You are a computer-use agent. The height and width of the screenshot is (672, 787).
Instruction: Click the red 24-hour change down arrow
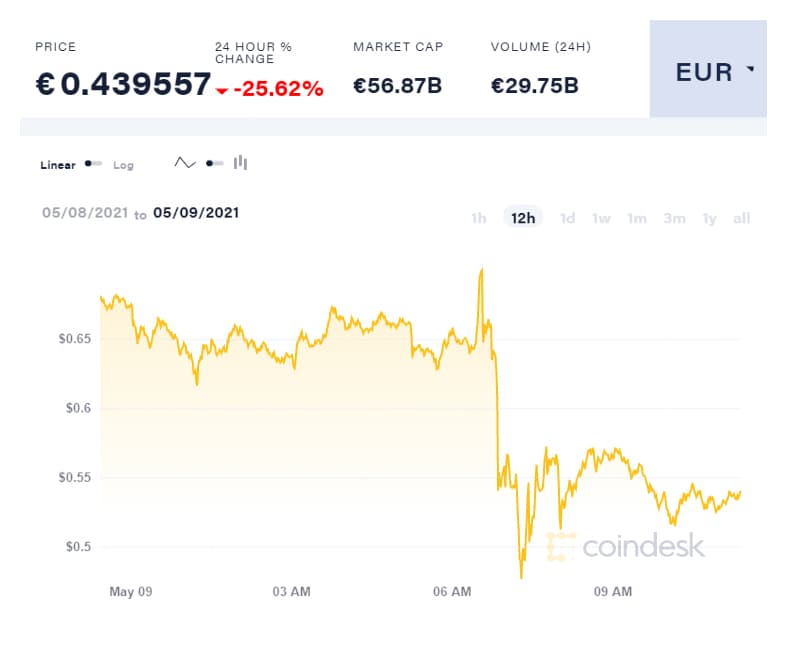pos(221,91)
